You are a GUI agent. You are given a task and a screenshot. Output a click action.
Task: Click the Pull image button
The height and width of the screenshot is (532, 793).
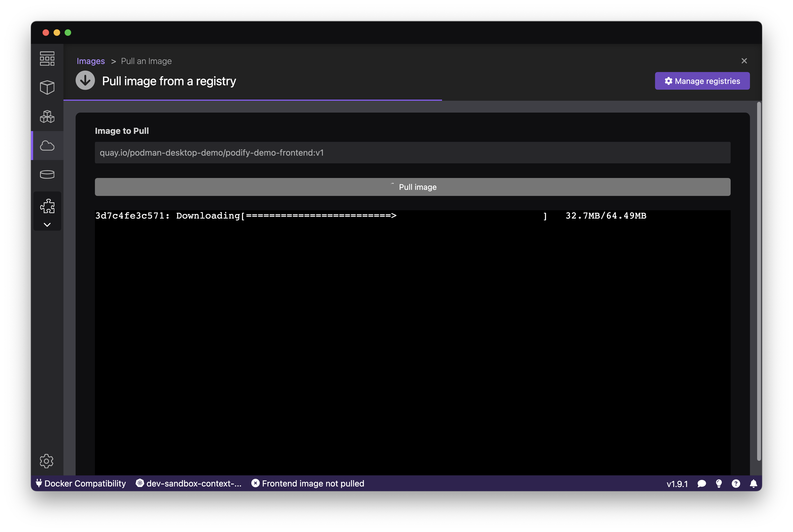coord(413,187)
